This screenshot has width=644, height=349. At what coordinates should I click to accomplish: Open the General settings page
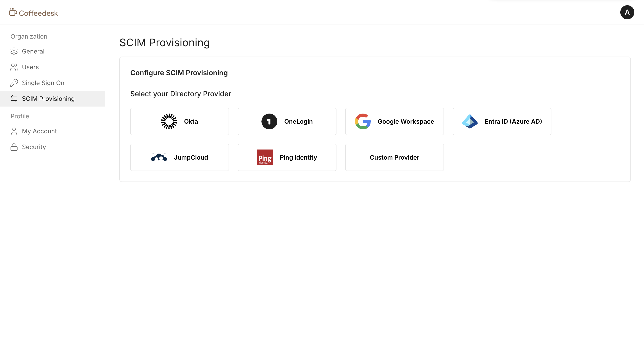tap(33, 51)
